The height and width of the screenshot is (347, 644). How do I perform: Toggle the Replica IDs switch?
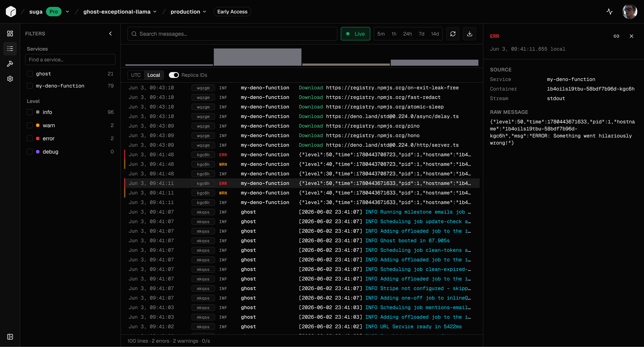click(174, 75)
